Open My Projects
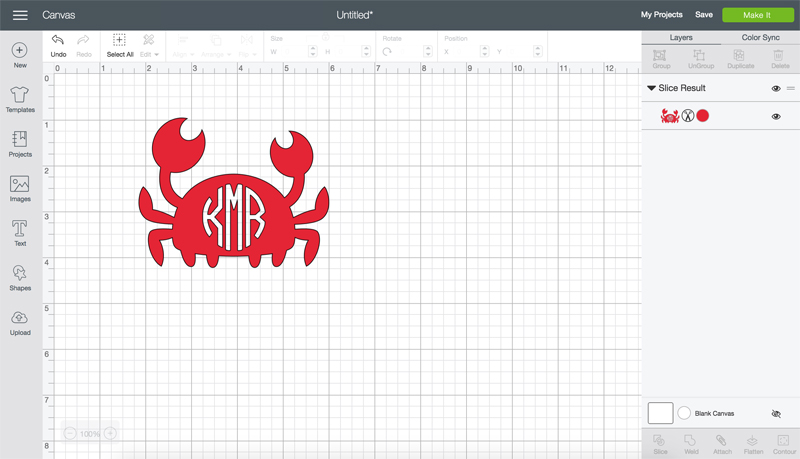 (661, 15)
